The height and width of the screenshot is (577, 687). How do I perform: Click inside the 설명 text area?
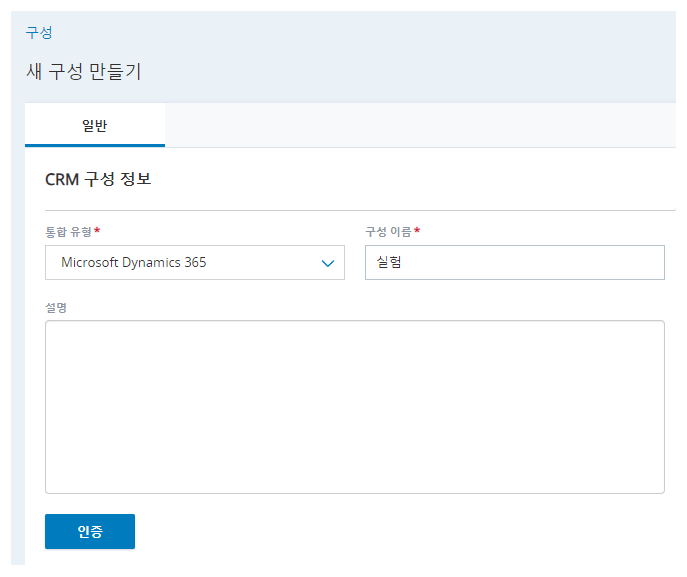click(x=355, y=407)
